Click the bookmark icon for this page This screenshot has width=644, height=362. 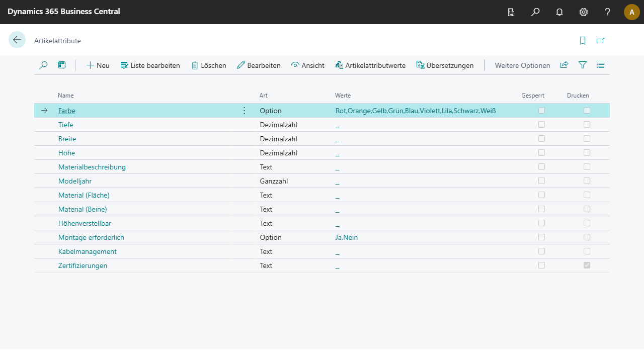pyautogui.click(x=583, y=41)
